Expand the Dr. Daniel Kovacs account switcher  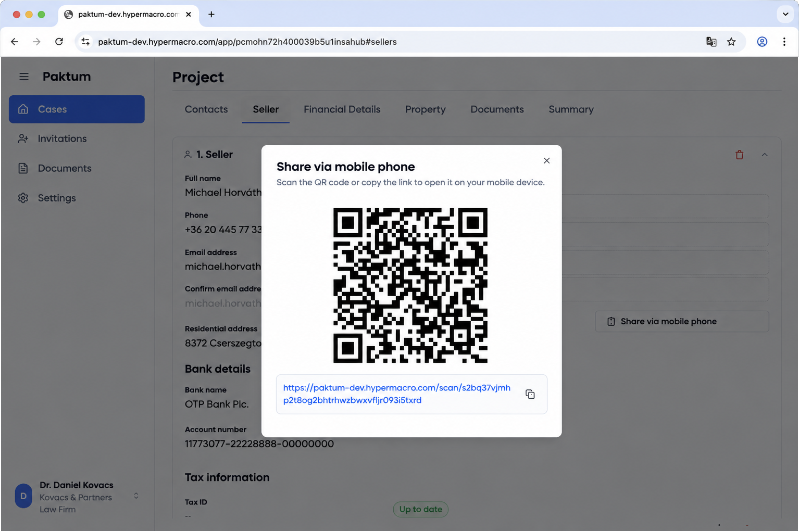coord(136,496)
